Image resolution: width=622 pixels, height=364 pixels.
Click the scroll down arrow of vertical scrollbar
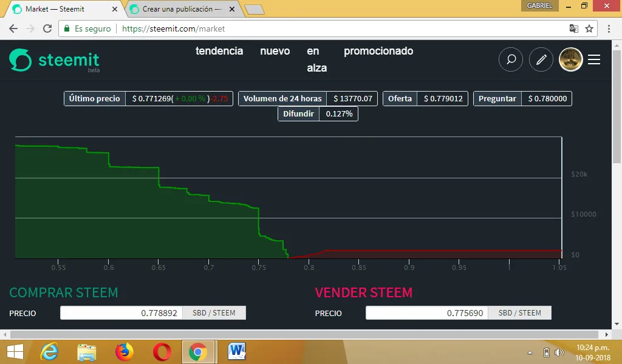click(617, 324)
